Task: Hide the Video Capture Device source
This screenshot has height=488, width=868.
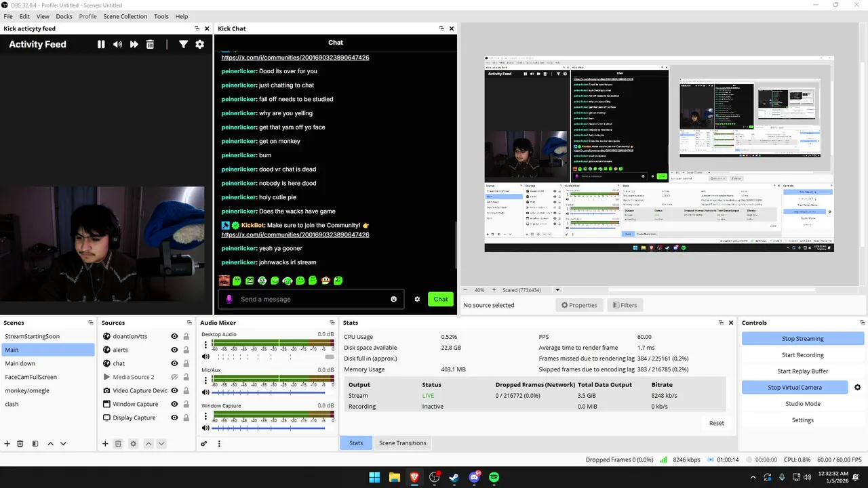Action: click(174, 390)
